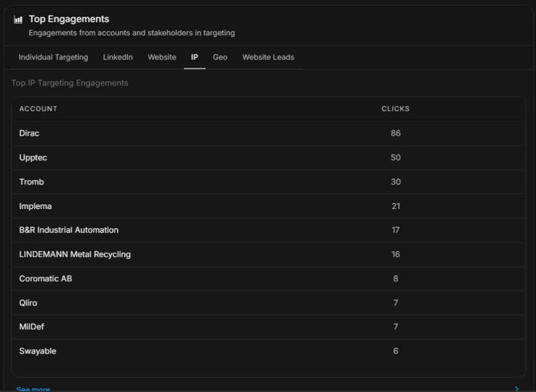
Task: Select the MilDef account row
Action: click(267, 327)
